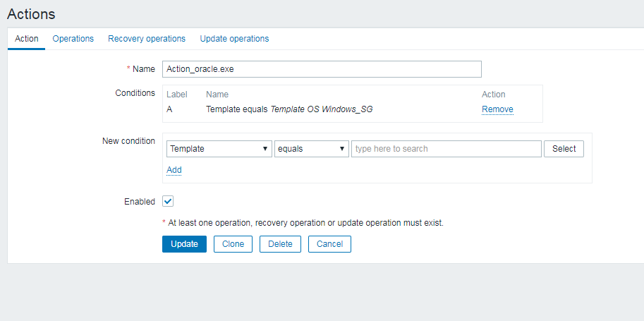Cancel editing with the Cancel button

pos(329,244)
